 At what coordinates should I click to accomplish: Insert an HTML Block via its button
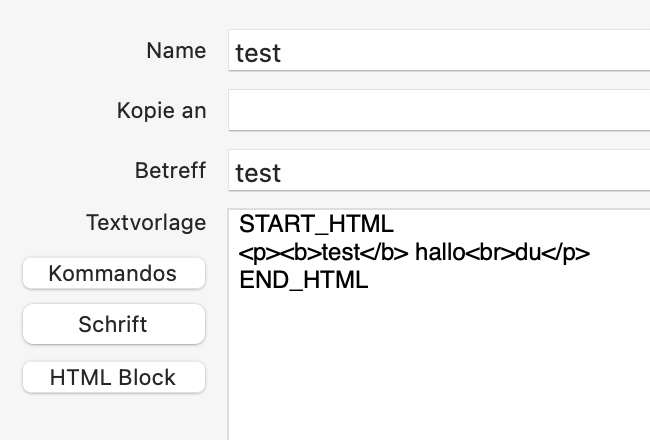tap(114, 377)
